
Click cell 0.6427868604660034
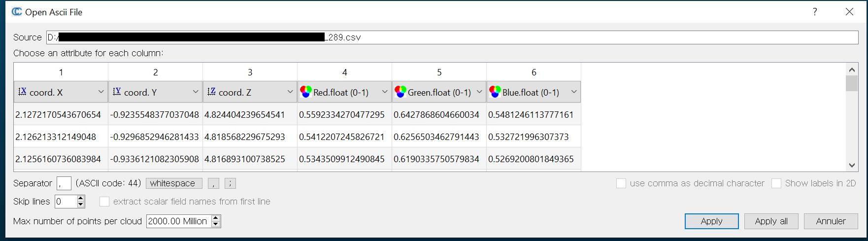point(439,114)
